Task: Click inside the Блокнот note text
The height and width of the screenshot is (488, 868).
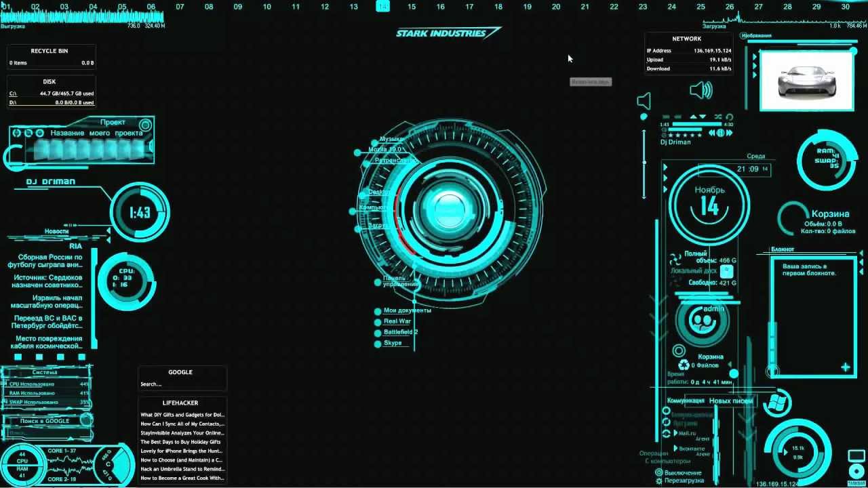Action: pyautogui.click(x=810, y=270)
